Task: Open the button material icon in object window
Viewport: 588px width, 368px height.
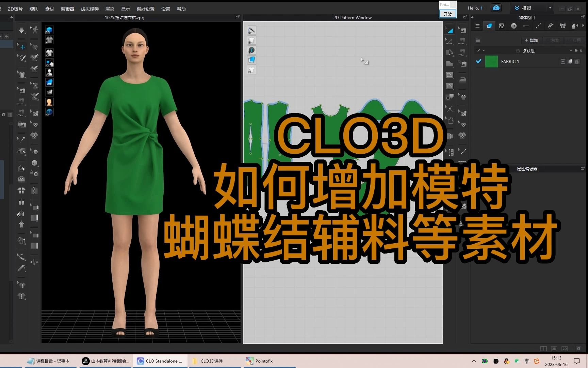Action: [514, 26]
